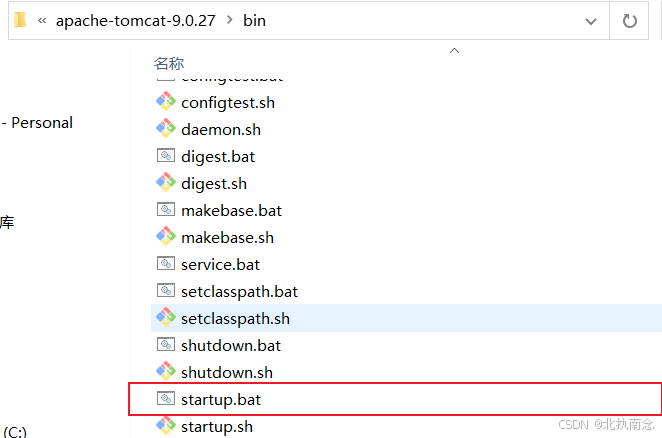This screenshot has width=662, height=438.
Task: Select the shutdown.sh file name
Action: pyautogui.click(x=227, y=373)
